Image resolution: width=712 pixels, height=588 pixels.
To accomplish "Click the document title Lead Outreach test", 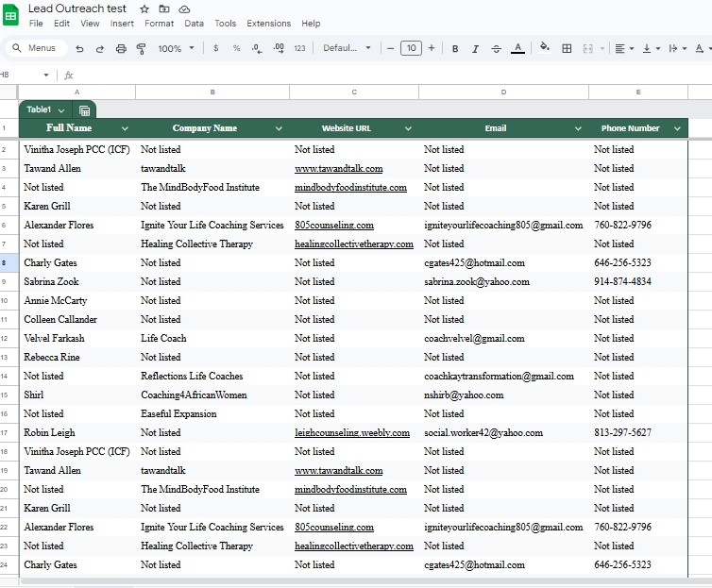I will tap(77, 8).
